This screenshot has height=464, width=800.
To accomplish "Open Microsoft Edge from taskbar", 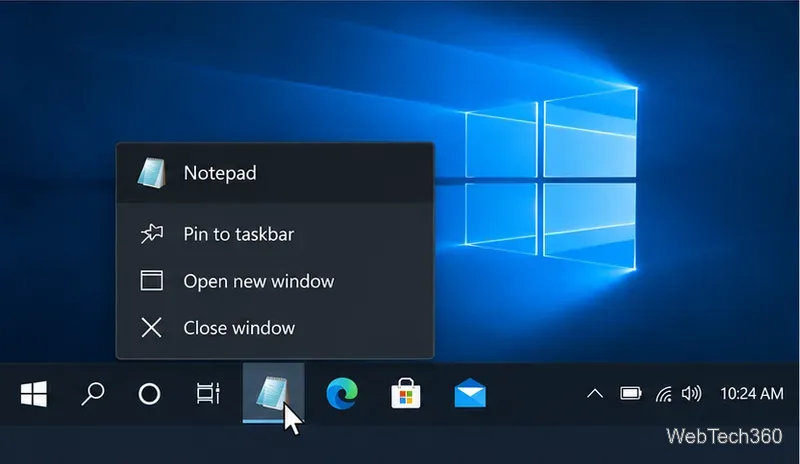I will pos(342,393).
